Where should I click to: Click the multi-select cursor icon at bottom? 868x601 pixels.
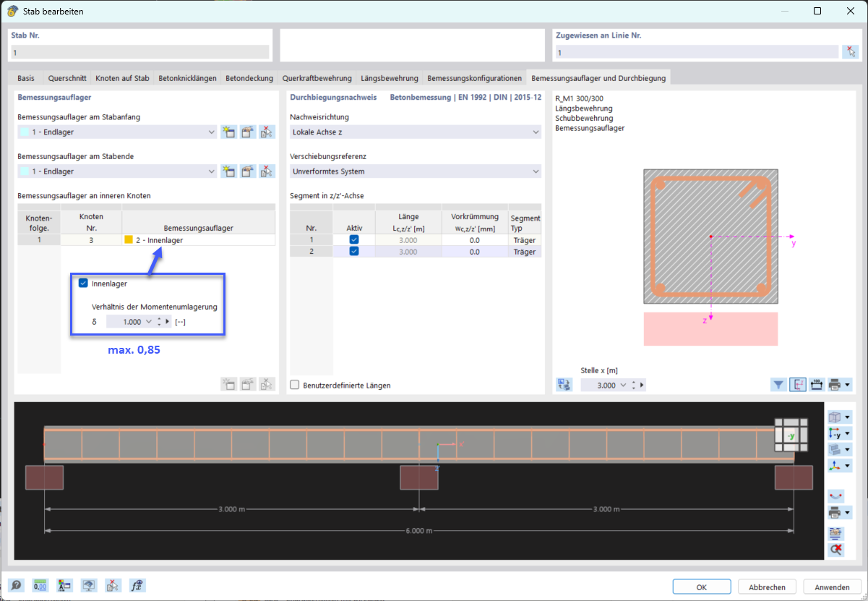[113, 586]
